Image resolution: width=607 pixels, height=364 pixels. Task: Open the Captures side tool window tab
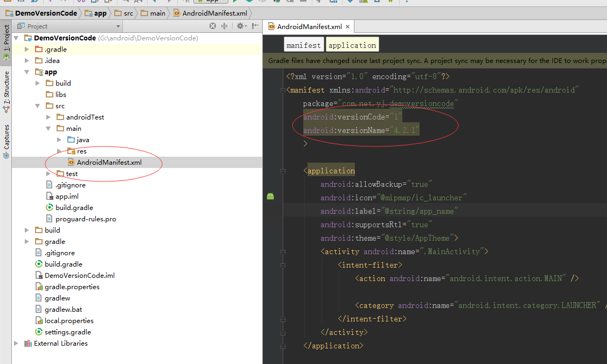(6, 141)
